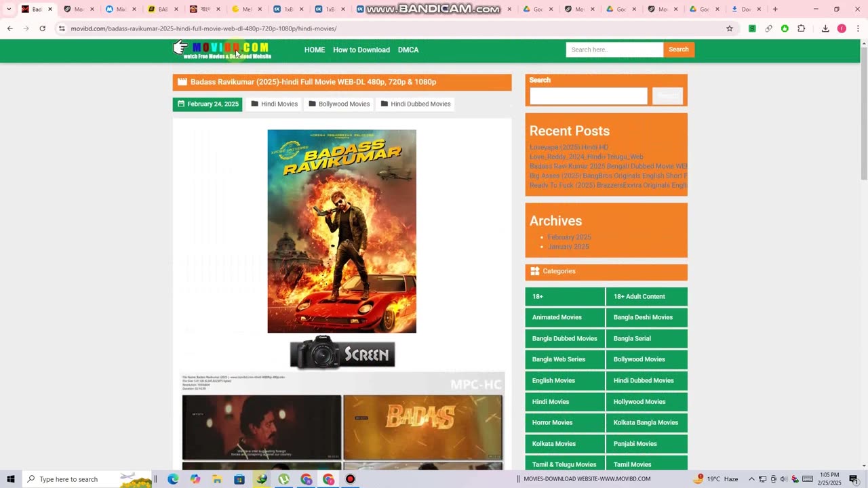
Task: Open the February 2025 archive link
Action: click(x=570, y=237)
